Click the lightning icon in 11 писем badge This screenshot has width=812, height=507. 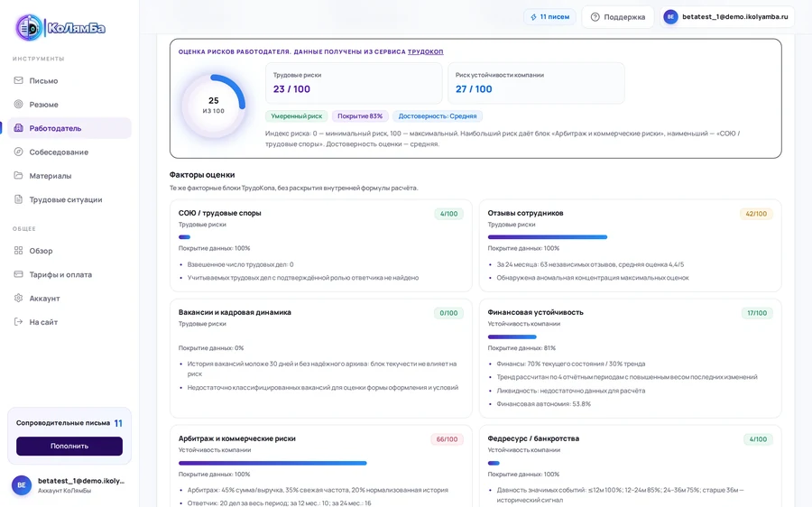pyautogui.click(x=533, y=17)
